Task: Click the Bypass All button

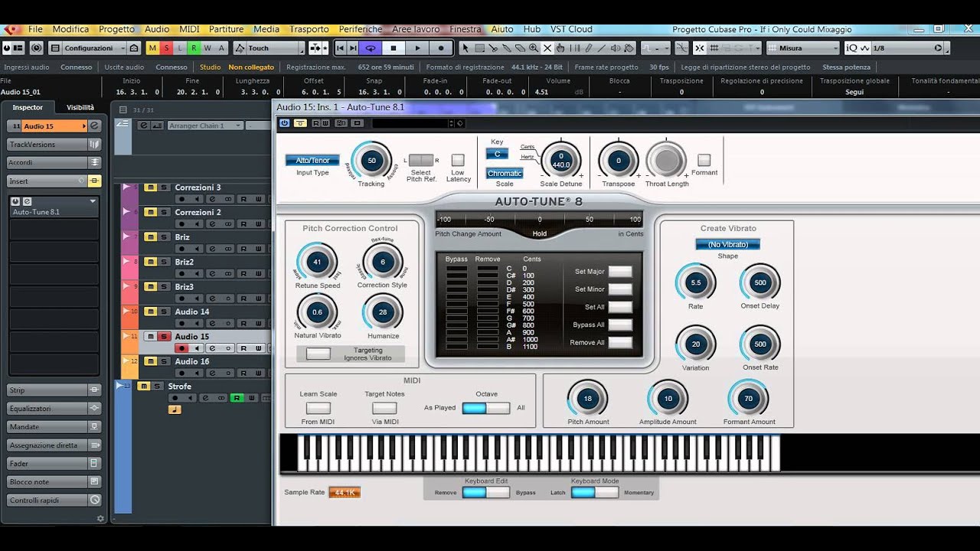Action: pyautogui.click(x=620, y=324)
